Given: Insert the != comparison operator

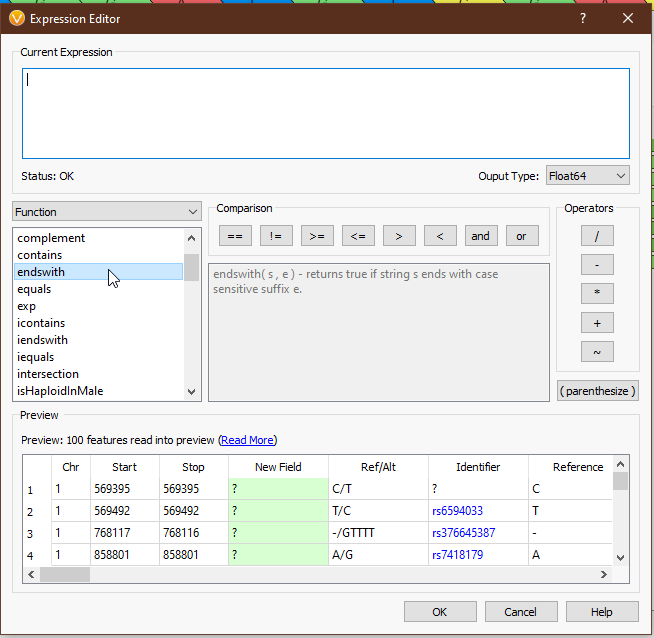Looking at the screenshot, I should pos(276,236).
